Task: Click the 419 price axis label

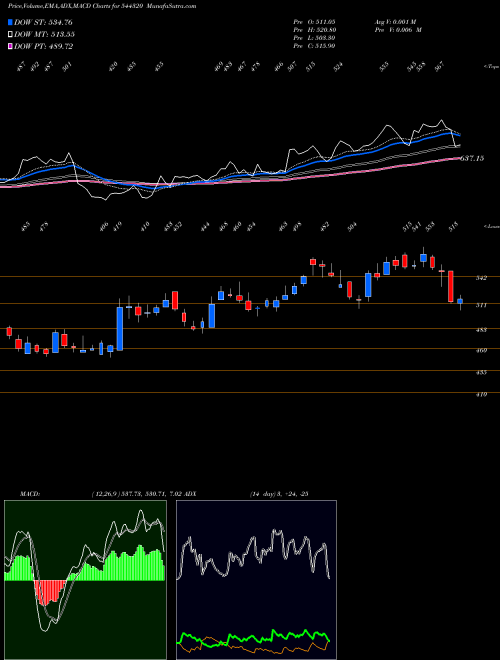Action: tap(481, 394)
